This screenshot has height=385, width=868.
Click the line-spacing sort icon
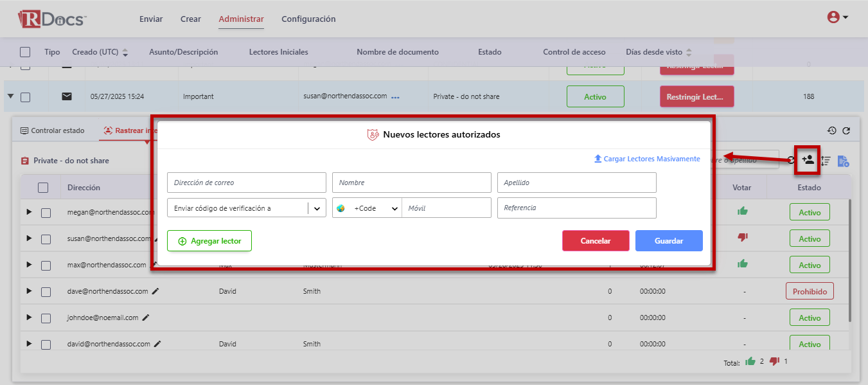pos(826,161)
